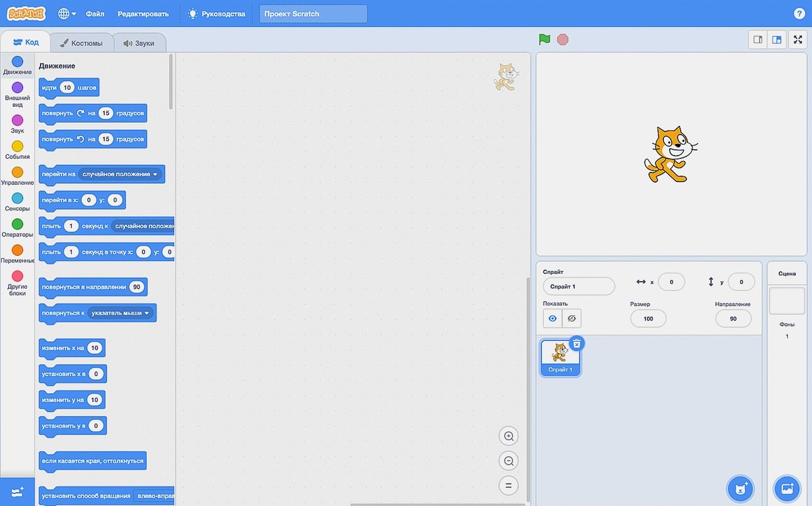Switch to the Костюмы tab

point(81,43)
